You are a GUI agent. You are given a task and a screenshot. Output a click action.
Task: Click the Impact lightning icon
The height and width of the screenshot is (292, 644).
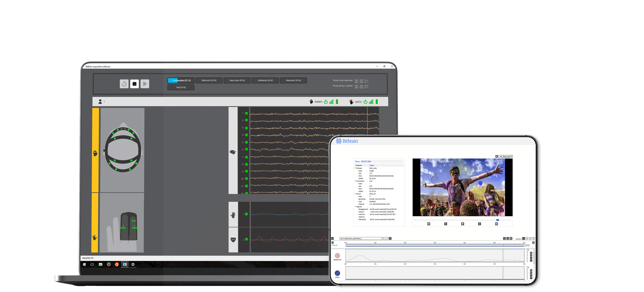click(337, 273)
